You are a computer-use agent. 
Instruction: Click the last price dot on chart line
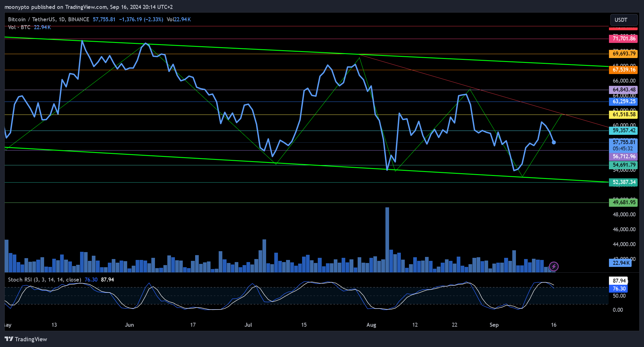click(554, 142)
